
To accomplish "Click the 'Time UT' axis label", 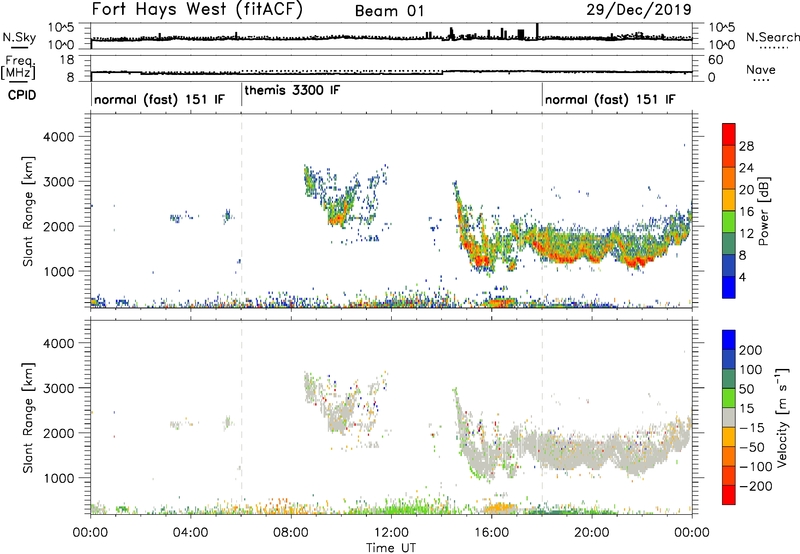I will (391, 548).
